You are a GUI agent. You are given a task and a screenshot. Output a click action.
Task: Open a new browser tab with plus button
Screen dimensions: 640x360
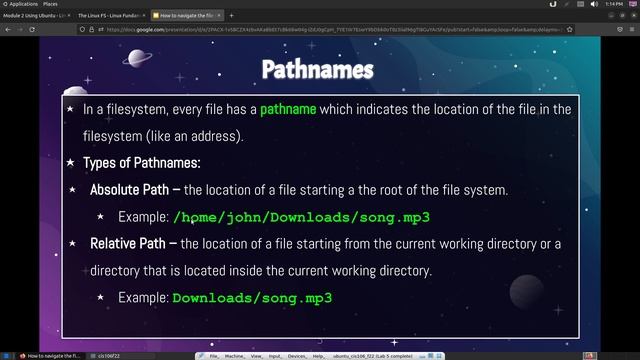coord(231,16)
